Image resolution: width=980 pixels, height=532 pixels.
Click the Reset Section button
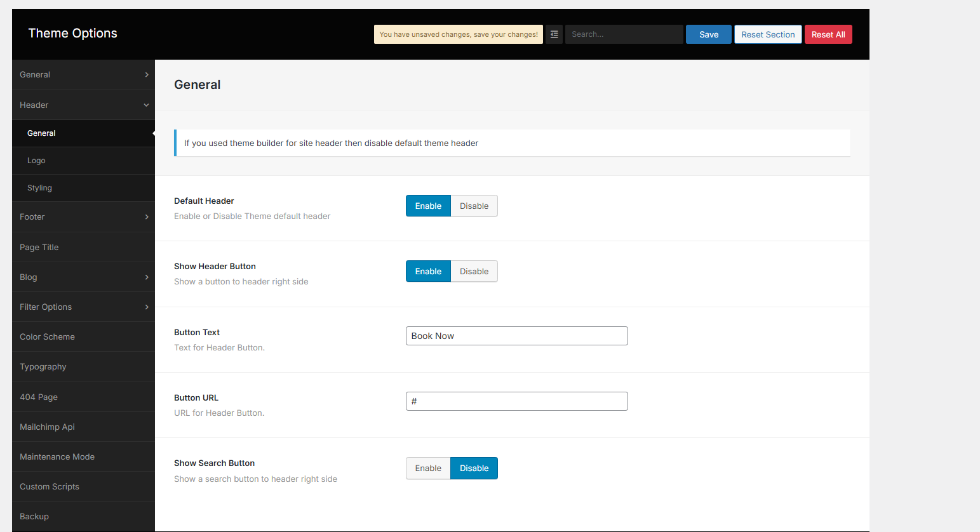tap(768, 34)
